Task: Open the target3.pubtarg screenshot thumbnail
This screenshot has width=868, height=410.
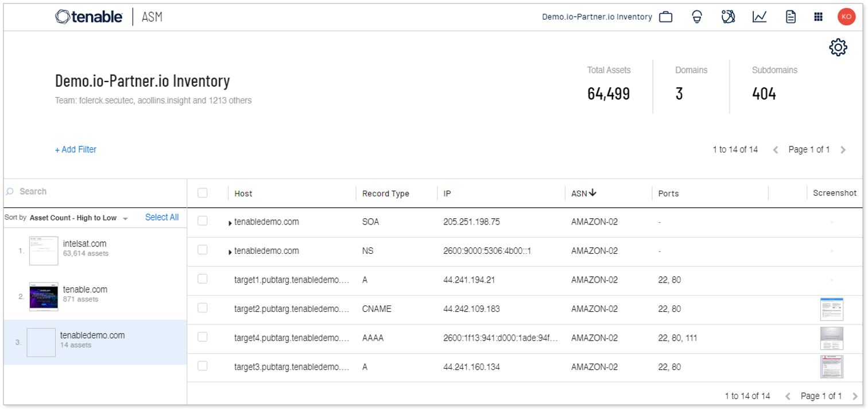Action: tap(832, 367)
